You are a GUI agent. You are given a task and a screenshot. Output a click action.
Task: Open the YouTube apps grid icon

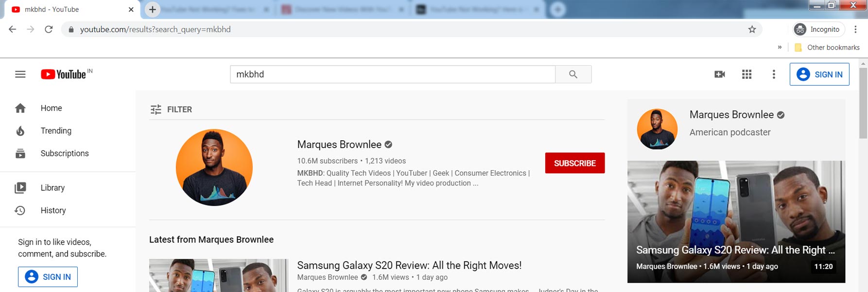point(746,74)
